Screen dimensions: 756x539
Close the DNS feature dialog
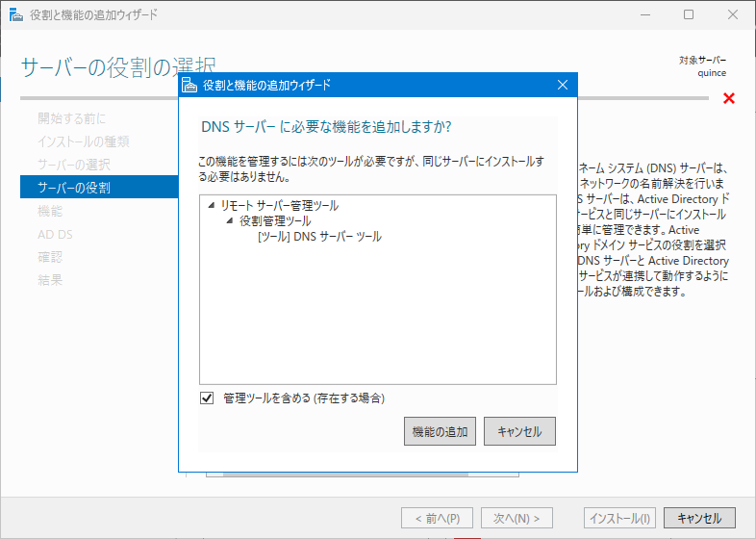(x=562, y=85)
